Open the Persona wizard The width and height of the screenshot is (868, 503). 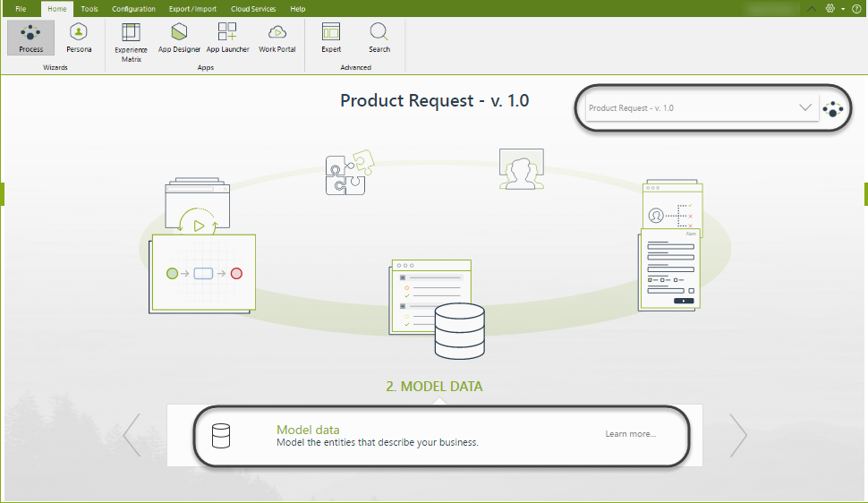point(79,38)
